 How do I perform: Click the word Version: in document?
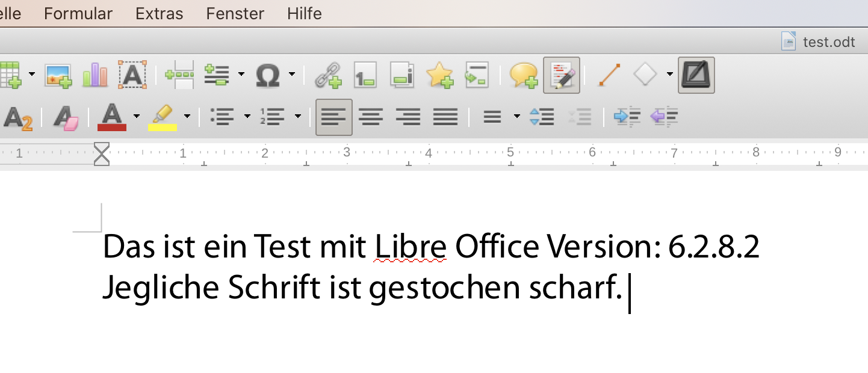604,247
